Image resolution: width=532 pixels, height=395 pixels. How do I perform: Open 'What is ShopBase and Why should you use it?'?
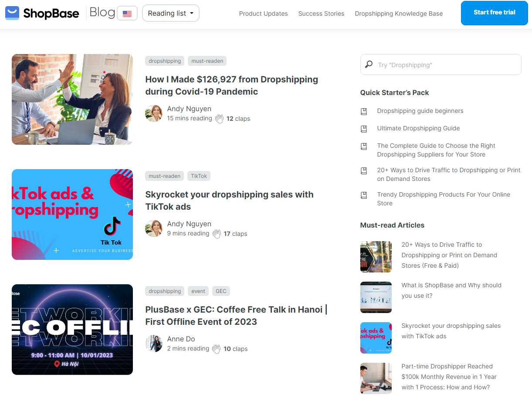(x=451, y=290)
